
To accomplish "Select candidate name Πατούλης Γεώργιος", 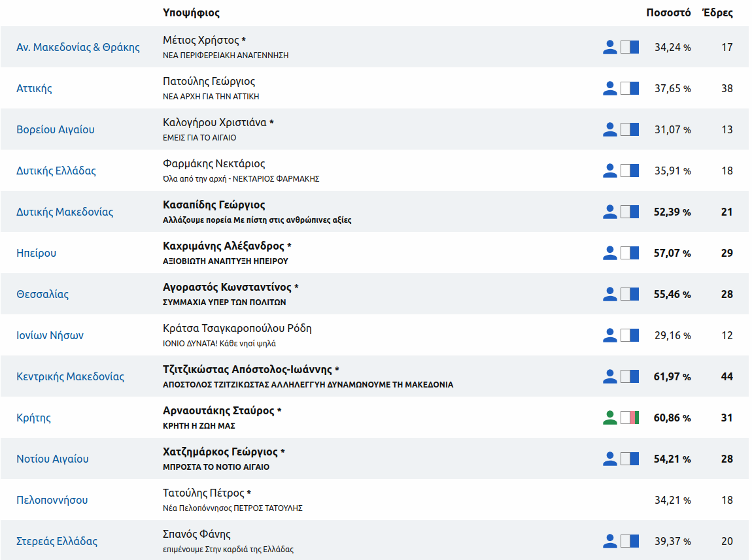I will (209, 82).
